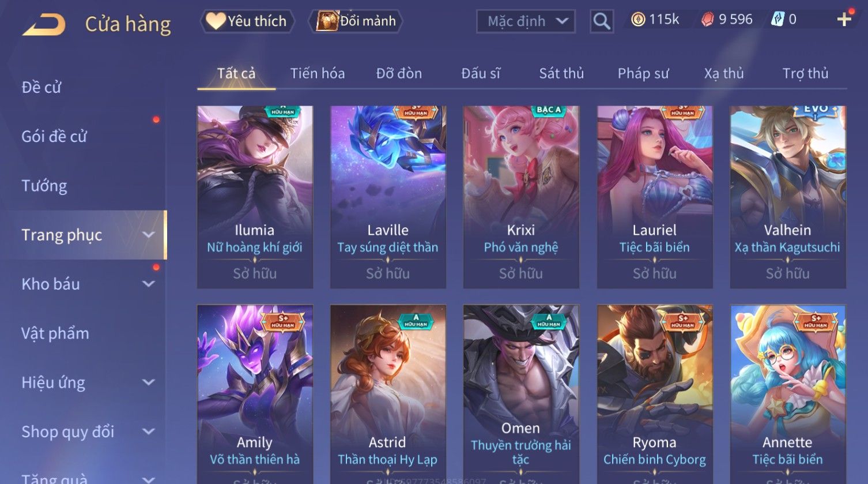This screenshot has width=868, height=484.
Task: Open Đổi mảnh chest exchange
Action: [356, 21]
